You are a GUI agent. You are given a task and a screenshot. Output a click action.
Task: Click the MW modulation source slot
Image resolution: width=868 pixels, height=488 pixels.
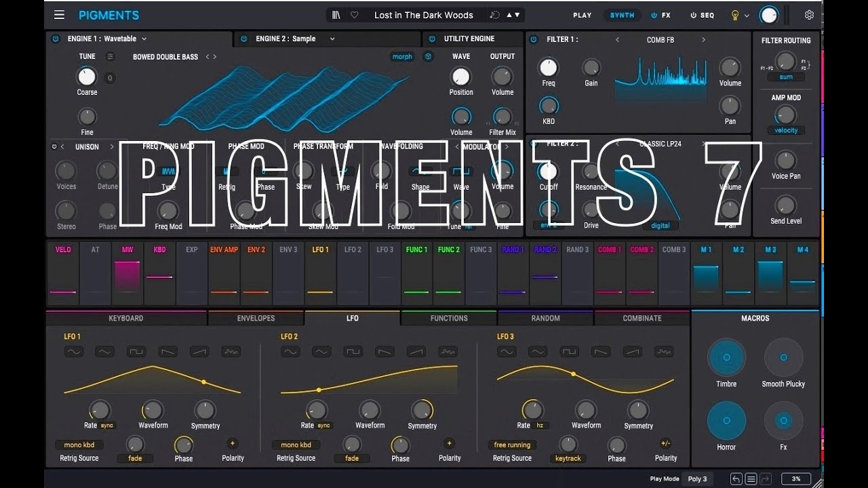(127, 273)
